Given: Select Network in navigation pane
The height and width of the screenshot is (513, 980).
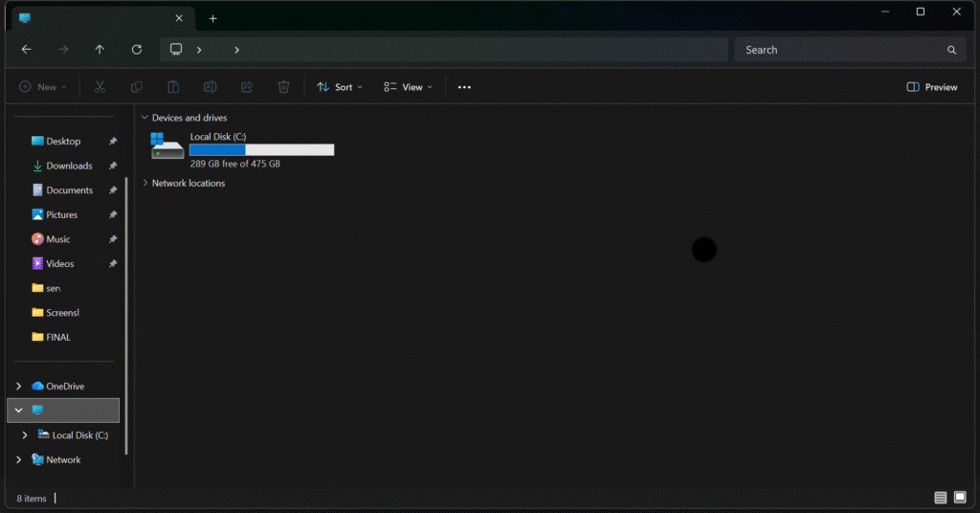Looking at the screenshot, I should pos(63,460).
